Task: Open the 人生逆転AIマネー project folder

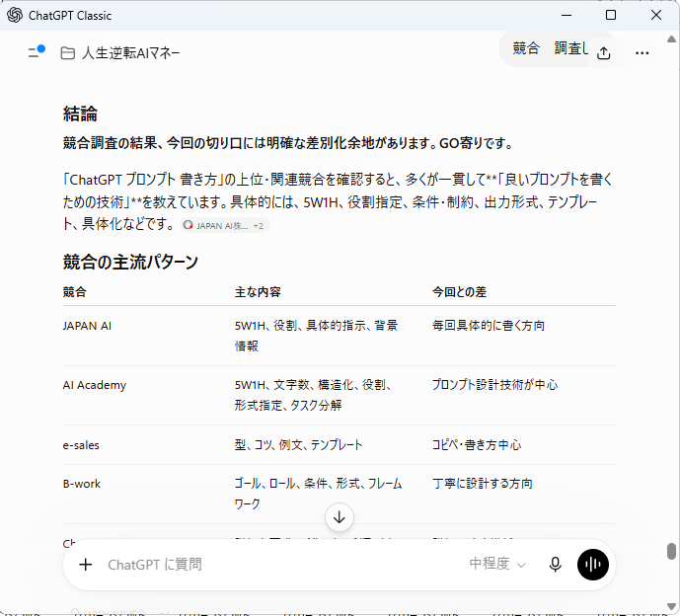Action: click(68, 53)
